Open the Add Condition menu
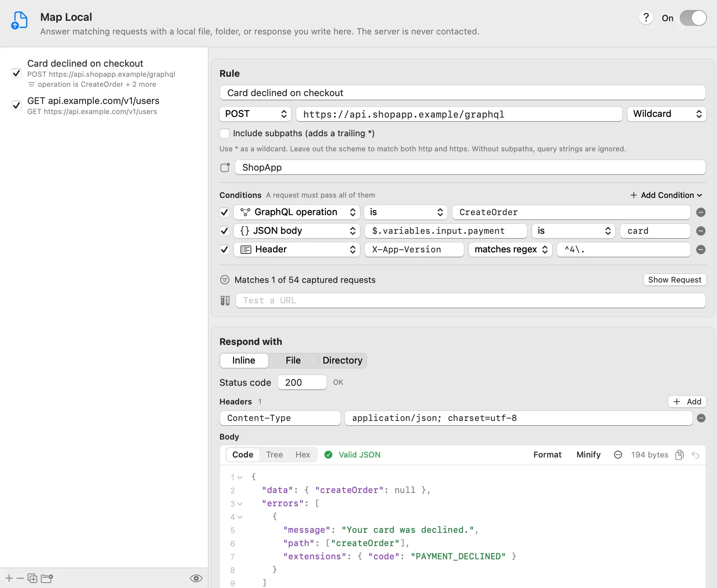The width and height of the screenshot is (717, 588). (666, 195)
